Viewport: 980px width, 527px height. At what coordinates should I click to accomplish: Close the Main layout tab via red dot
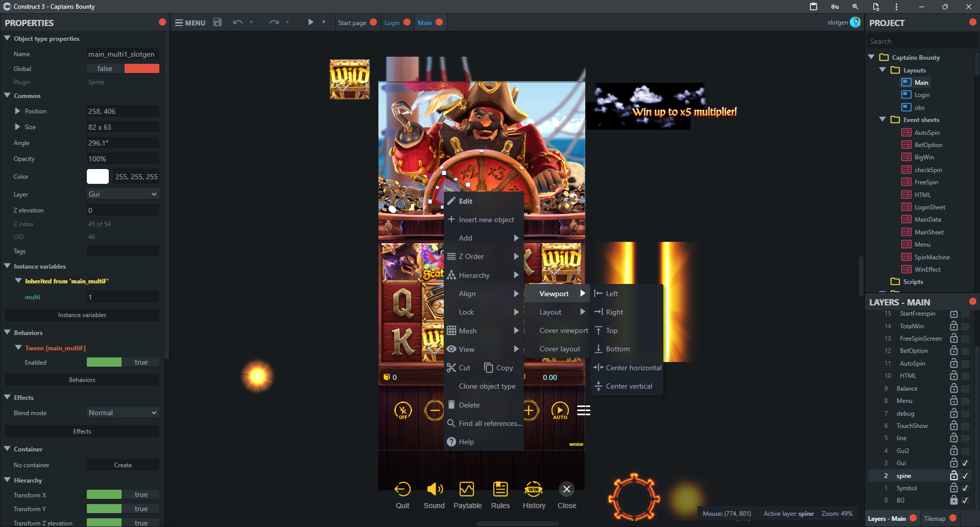point(439,22)
